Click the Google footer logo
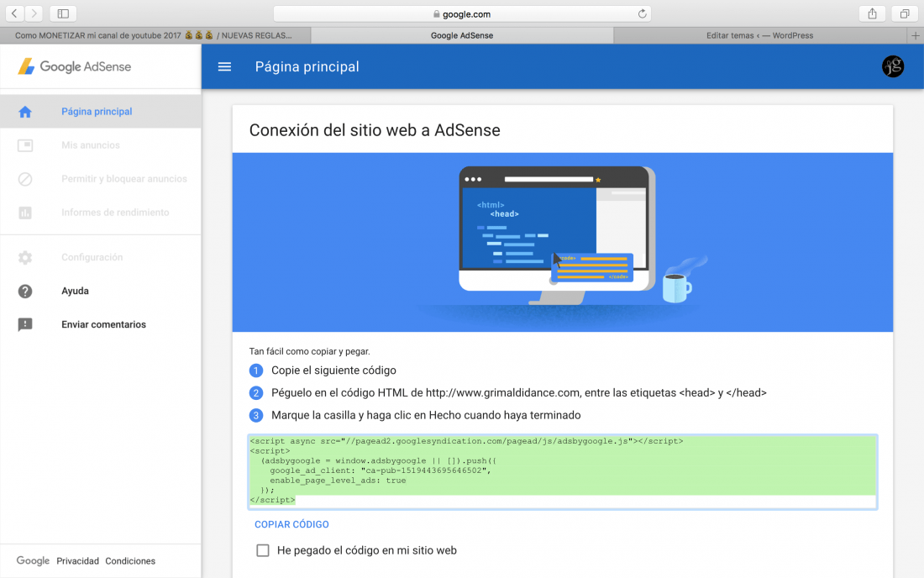Screen dimensions: 924x578 (33, 561)
